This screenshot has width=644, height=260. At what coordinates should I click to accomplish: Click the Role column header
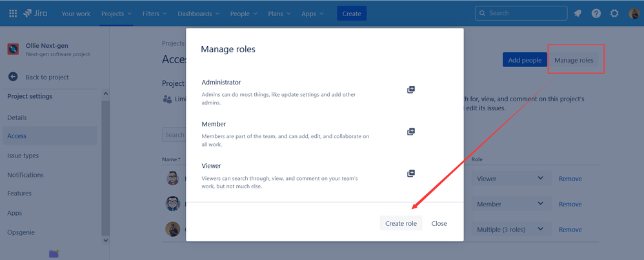coord(477,159)
